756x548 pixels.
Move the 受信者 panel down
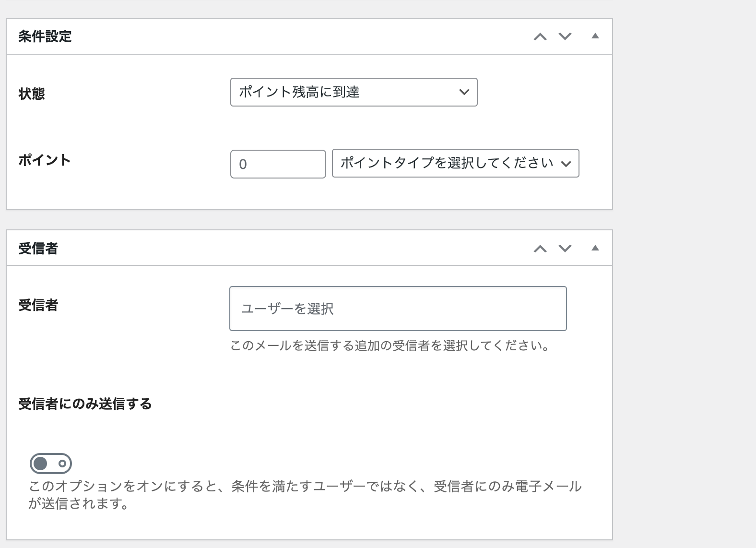565,249
